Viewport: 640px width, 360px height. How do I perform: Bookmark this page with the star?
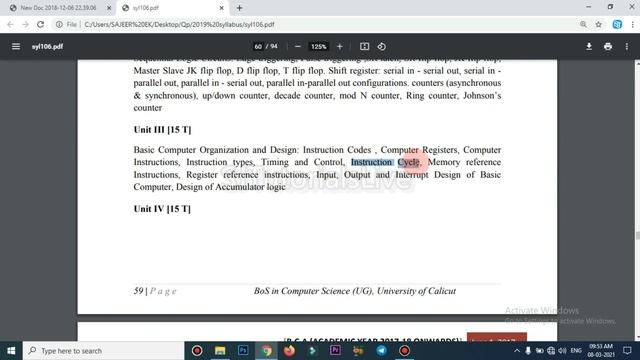(598, 24)
